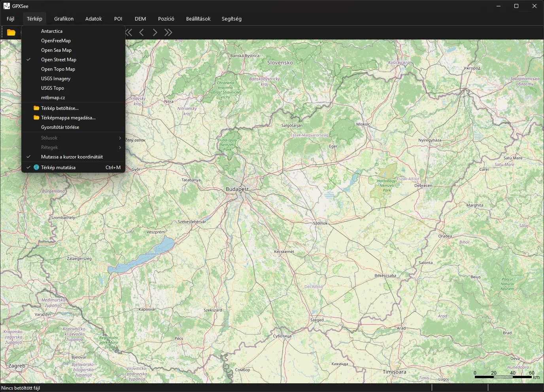
Task: Click the Szolnok label on the map
Action: click(x=320, y=223)
